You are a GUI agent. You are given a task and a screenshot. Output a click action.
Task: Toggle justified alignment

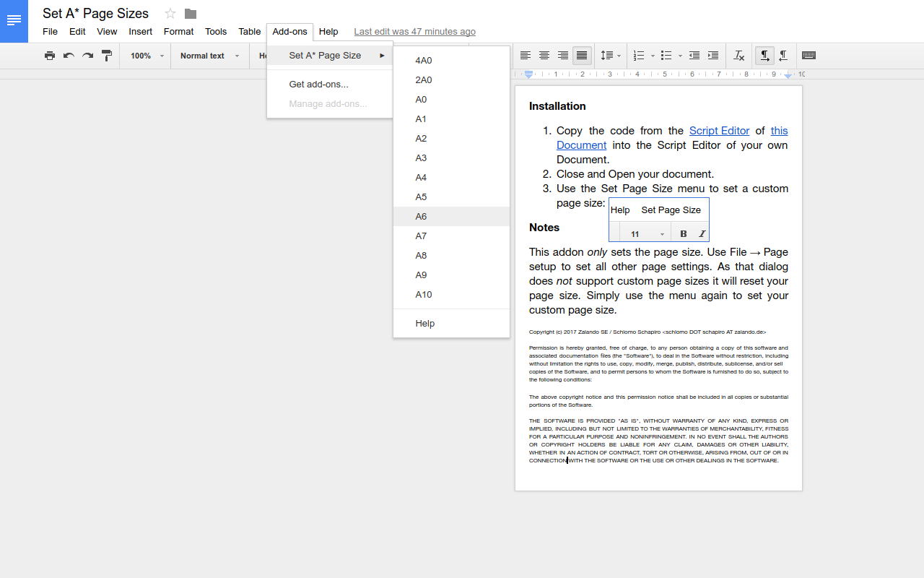[x=582, y=56]
